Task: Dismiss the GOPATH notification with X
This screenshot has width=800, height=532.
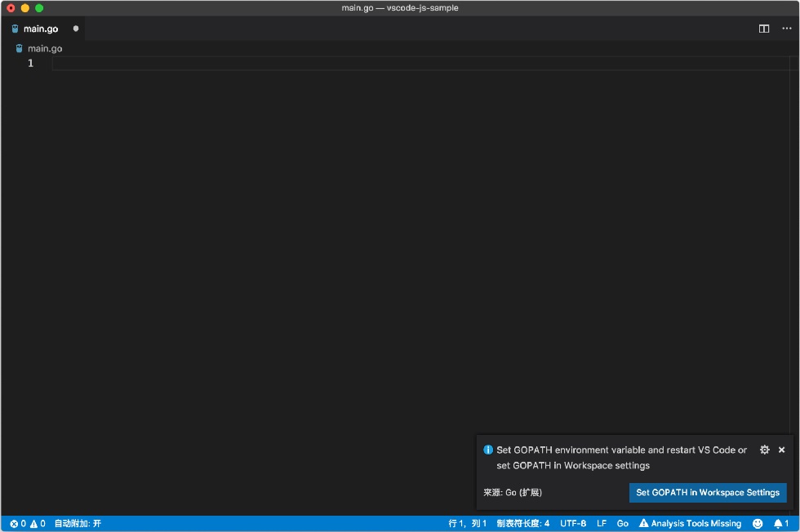Action: [782, 450]
